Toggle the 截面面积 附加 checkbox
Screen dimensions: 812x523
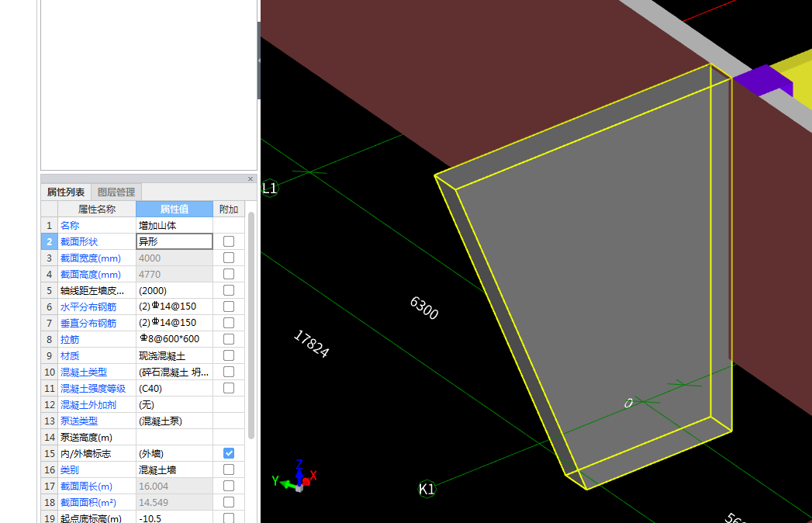click(x=228, y=502)
